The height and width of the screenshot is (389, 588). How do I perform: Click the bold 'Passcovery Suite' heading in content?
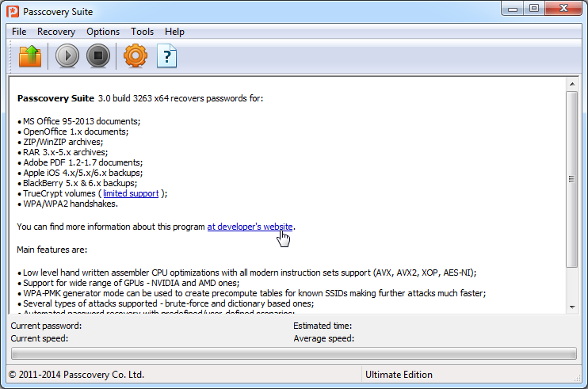tap(55, 98)
